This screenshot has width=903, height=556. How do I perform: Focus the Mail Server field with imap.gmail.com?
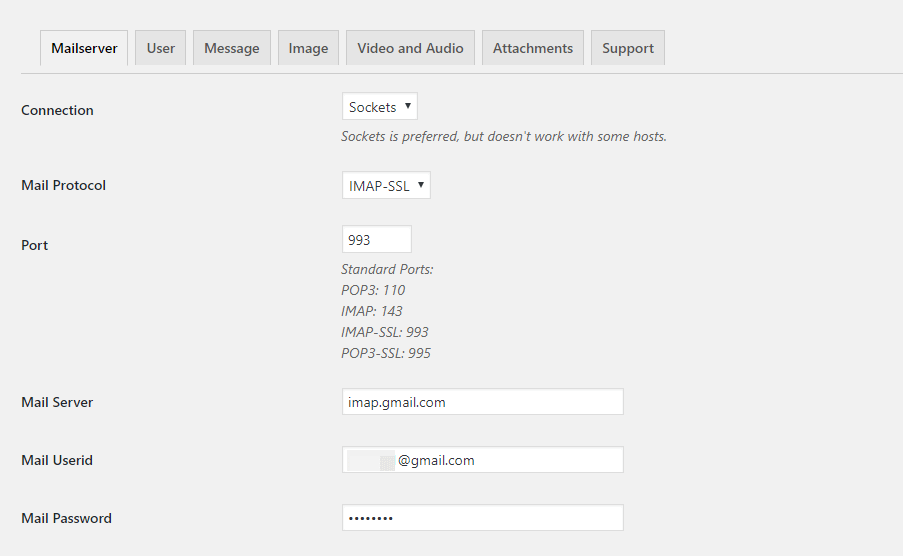click(482, 402)
